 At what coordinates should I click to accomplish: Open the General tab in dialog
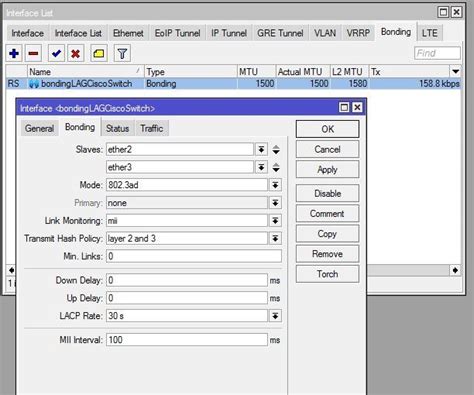point(39,128)
